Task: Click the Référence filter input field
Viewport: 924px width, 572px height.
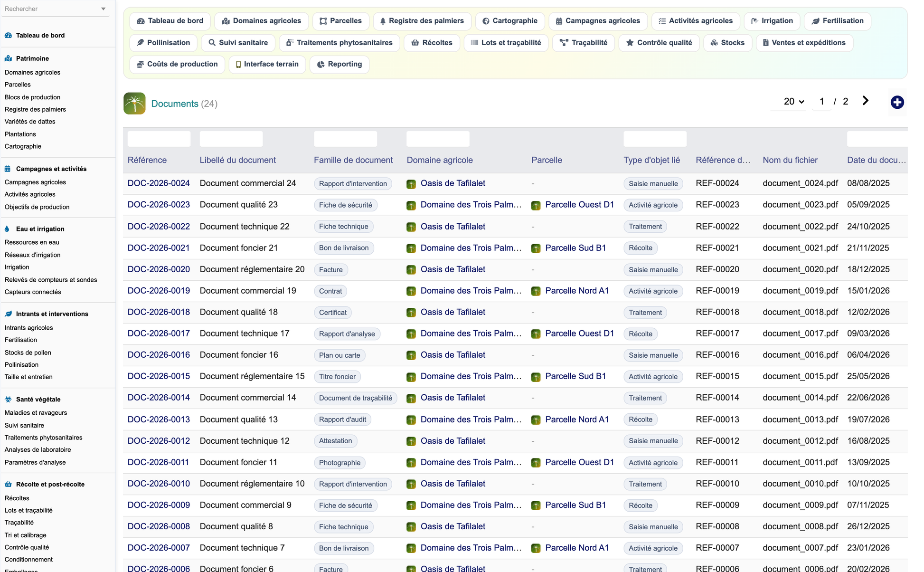Action: (159, 139)
